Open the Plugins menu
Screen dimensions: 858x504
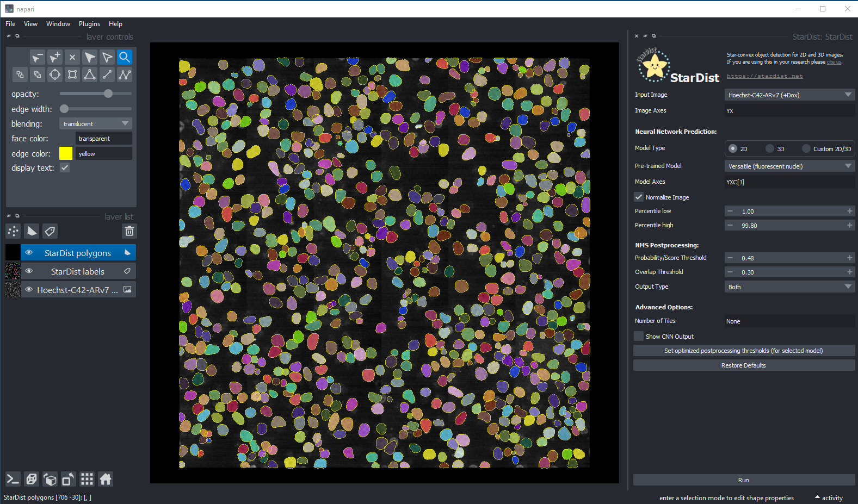click(x=89, y=24)
